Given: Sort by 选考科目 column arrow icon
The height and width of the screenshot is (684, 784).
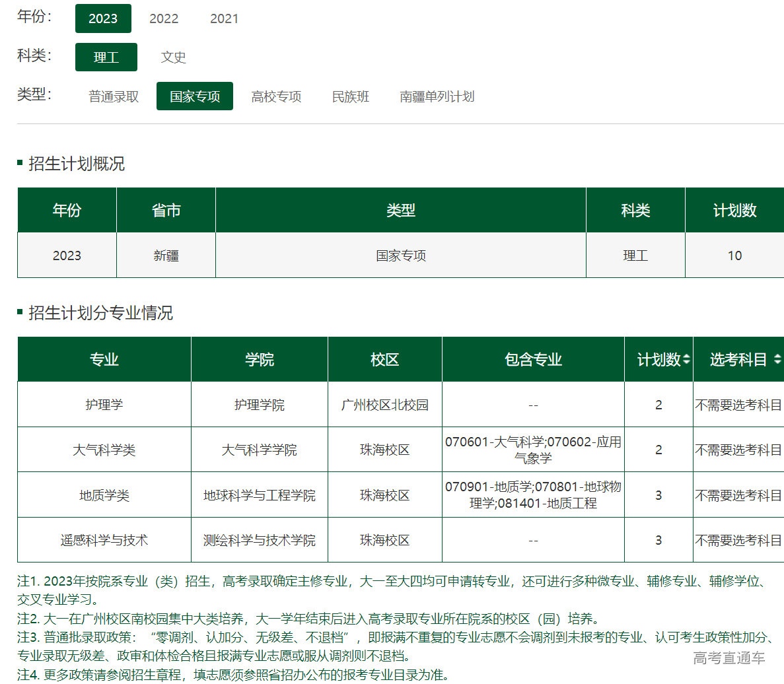Looking at the screenshot, I should (777, 360).
